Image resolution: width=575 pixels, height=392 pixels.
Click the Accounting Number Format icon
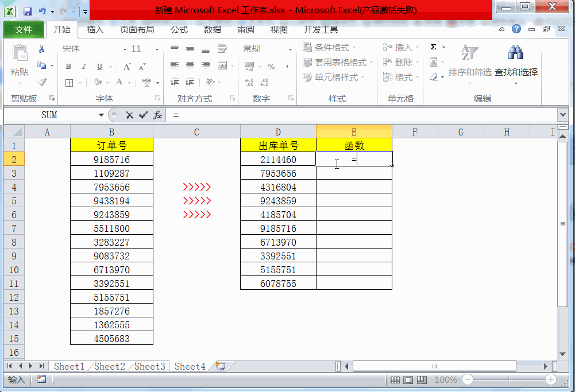pos(249,67)
